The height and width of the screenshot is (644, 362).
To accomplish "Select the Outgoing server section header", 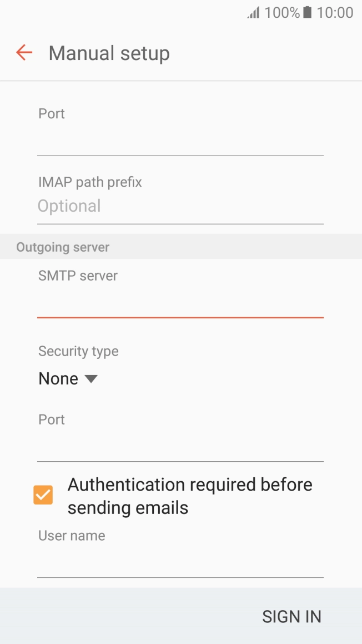I will tap(62, 247).
